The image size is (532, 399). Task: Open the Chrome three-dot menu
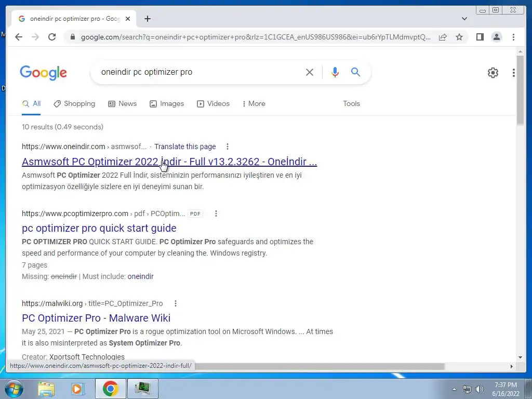(513, 37)
